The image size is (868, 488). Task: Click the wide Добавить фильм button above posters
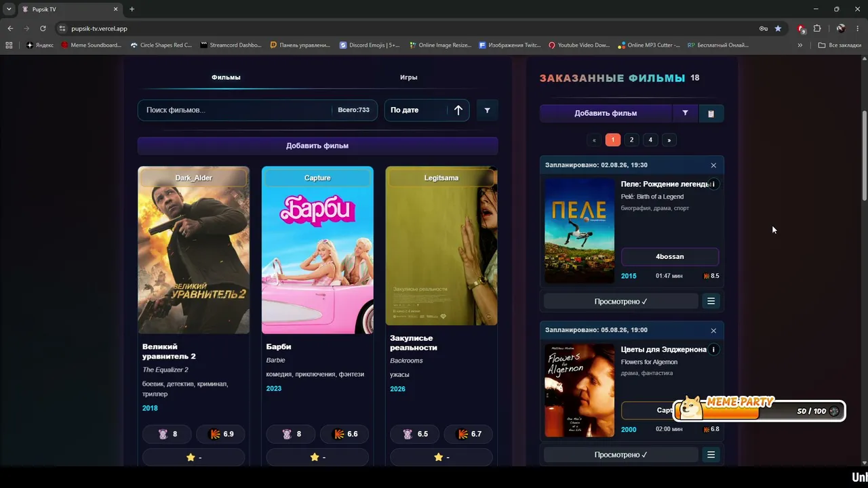click(317, 146)
